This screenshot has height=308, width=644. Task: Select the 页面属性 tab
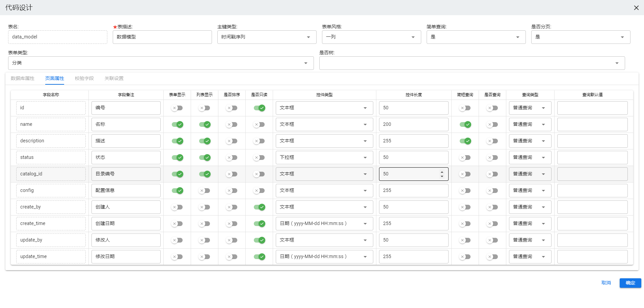[55, 78]
